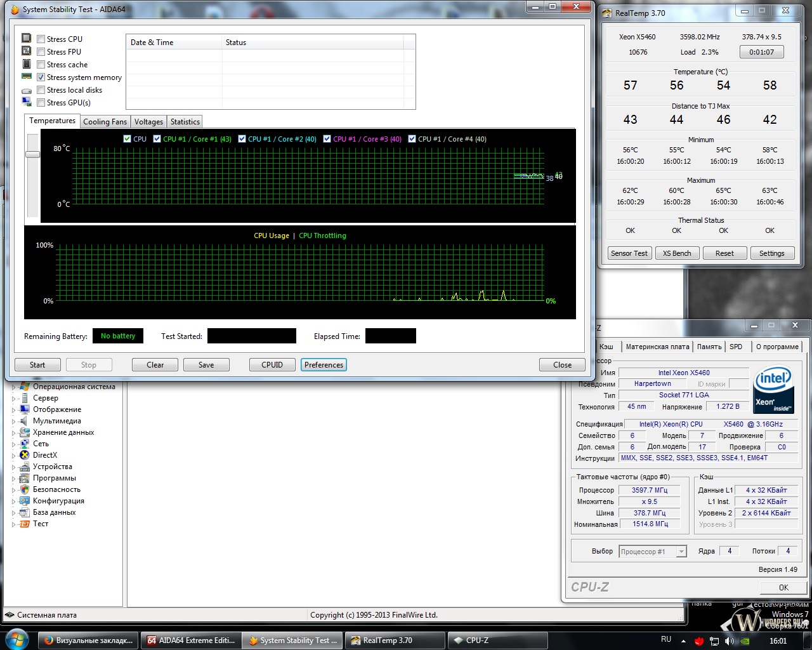Click the Date & Time column header

pos(174,43)
